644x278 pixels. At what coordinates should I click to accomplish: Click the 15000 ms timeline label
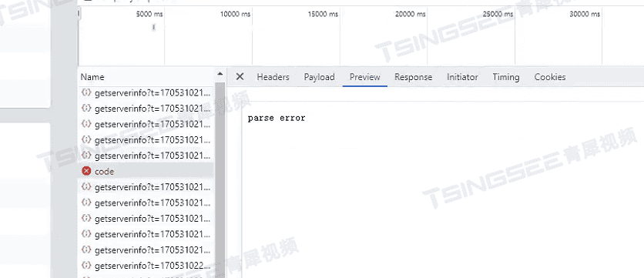[x=323, y=15]
